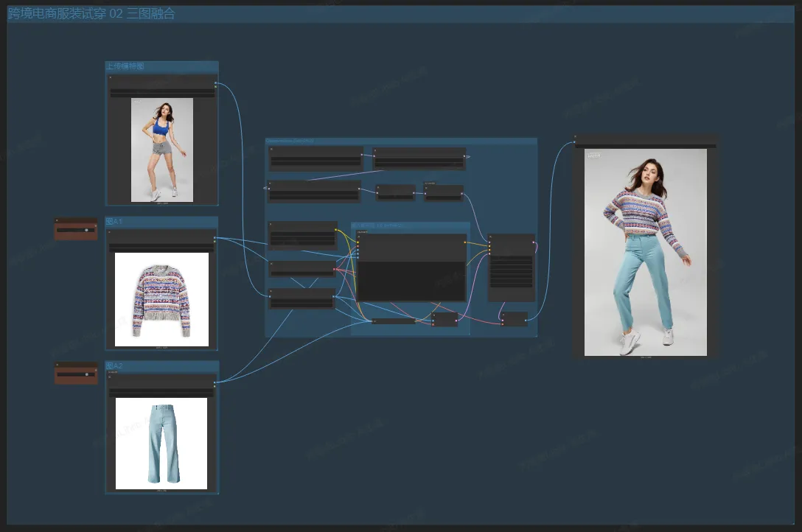Click the output port of the model image node
Screen dimensions: 802x532
point(215,84)
